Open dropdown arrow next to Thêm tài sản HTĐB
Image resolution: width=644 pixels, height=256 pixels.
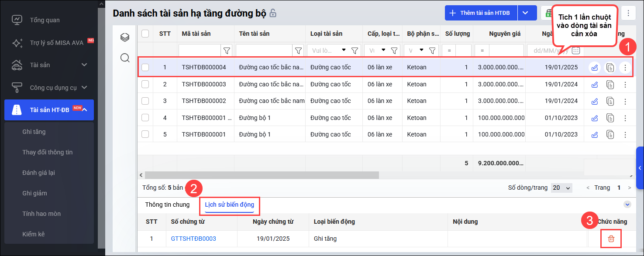(x=525, y=13)
